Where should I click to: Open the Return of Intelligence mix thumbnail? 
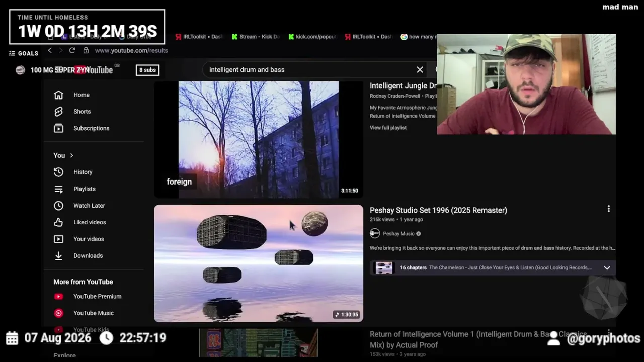tap(259, 343)
